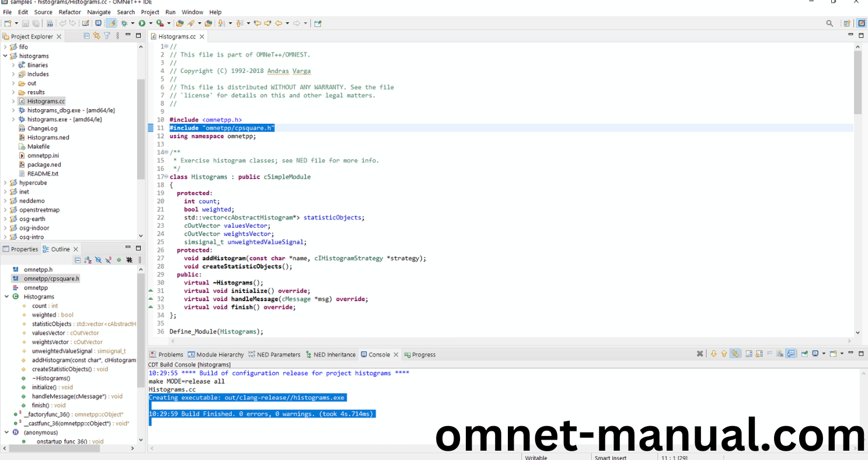Collapse the histograms project tree node
Viewport: 868px width, 460px height.
5,56
